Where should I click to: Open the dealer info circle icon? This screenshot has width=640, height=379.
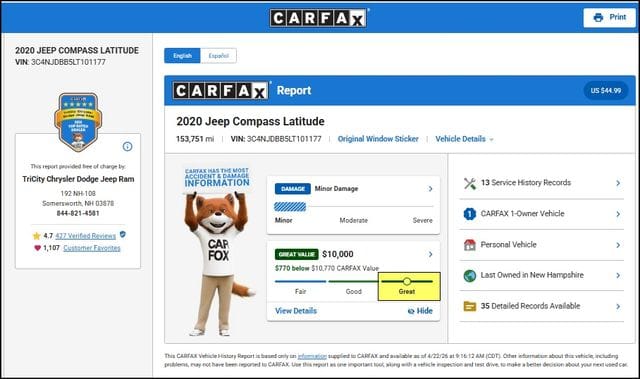[127, 146]
